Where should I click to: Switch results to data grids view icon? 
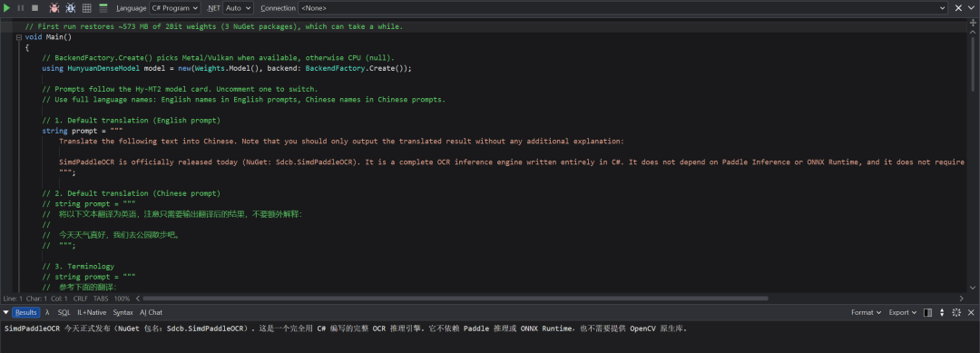87,8
